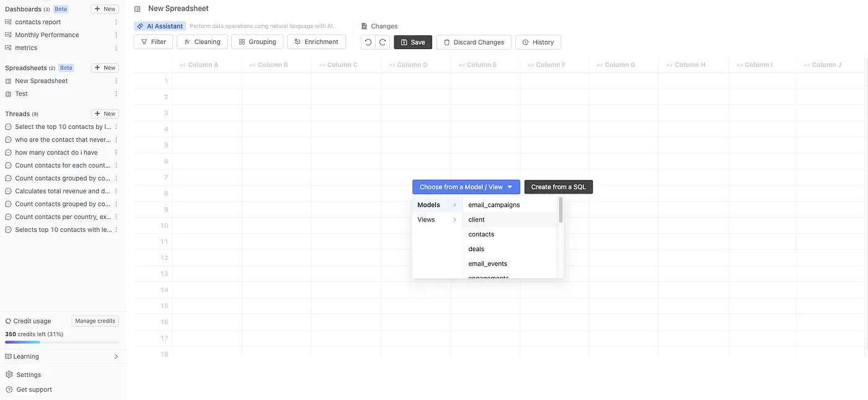Select the deals model from list
Screen dimensions: 868x400
476,249
